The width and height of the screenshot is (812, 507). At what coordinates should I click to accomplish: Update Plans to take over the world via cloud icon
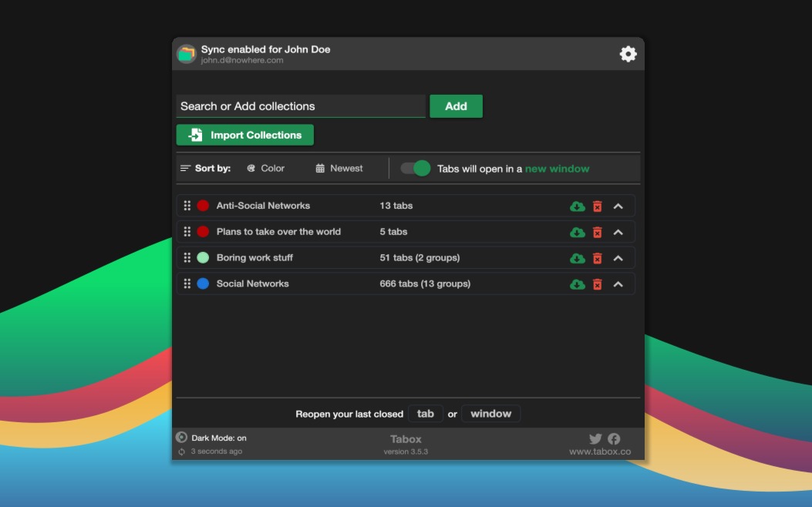pyautogui.click(x=578, y=232)
